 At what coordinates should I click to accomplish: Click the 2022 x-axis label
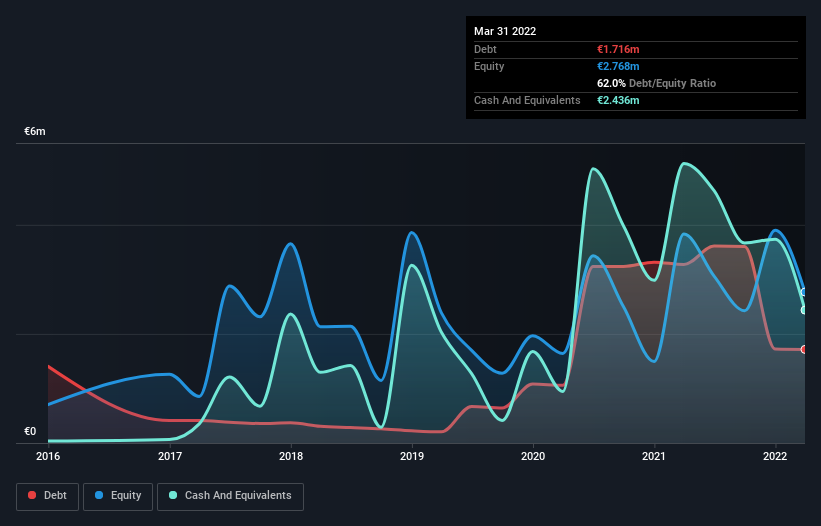(x=775, y=456)
